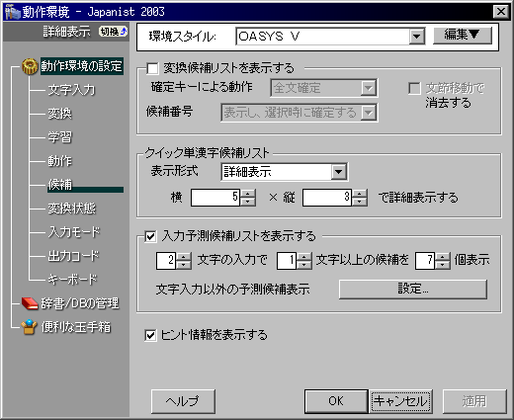Select 変換 in the tree

[x=59, y=114]
